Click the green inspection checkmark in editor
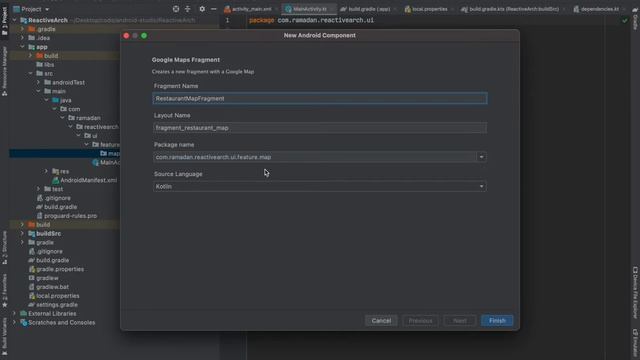 pos(624,20)
